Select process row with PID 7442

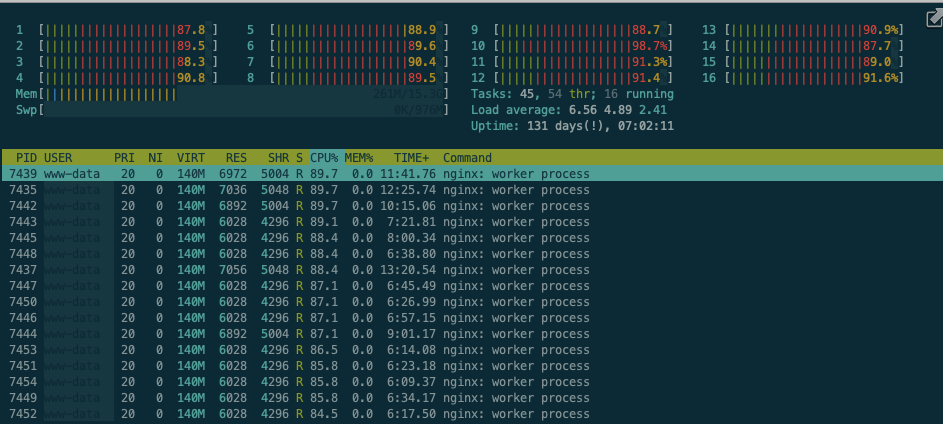472,206
